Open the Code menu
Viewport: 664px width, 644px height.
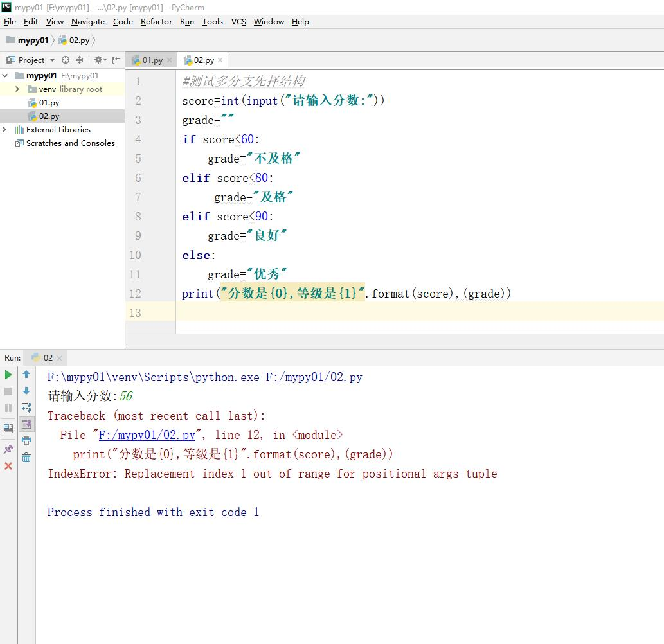(x=123, y=22)
